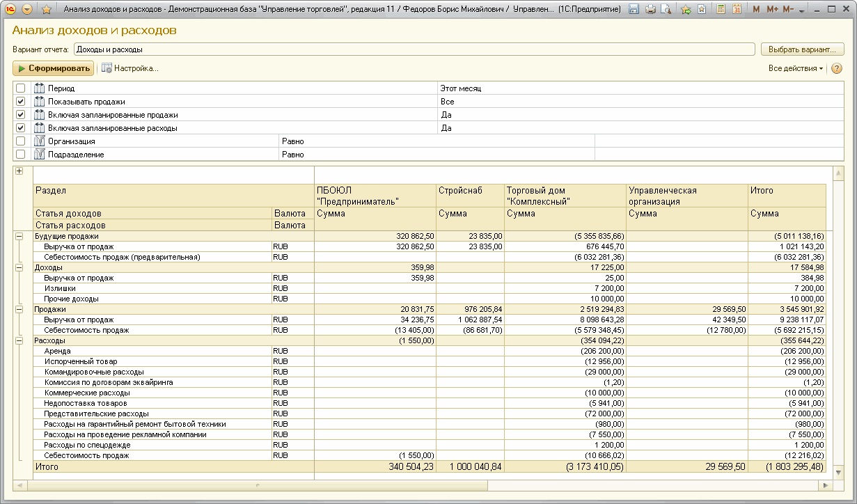Add the report to favorites with star-arrow icon
Viewport: 857px width, 504px height.
click(686, 10)
